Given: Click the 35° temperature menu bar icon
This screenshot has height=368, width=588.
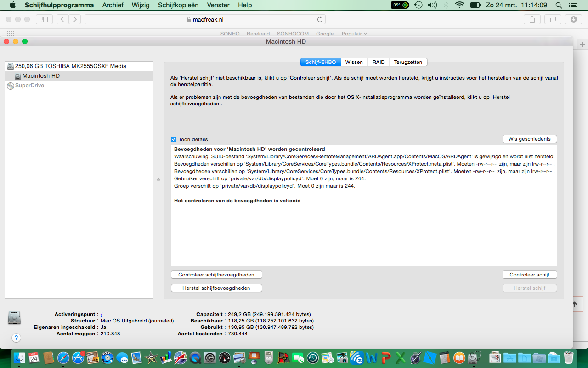Looking at the screenshot, I should click(400, 5).
